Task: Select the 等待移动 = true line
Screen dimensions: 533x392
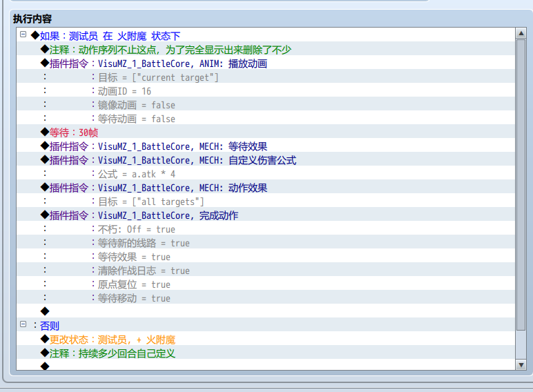Action: 266,298
